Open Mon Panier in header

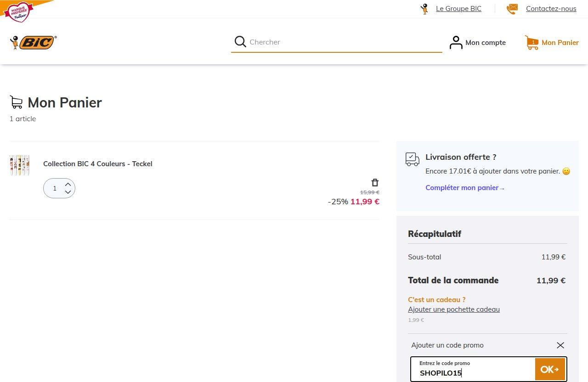(x=560, y=43)
